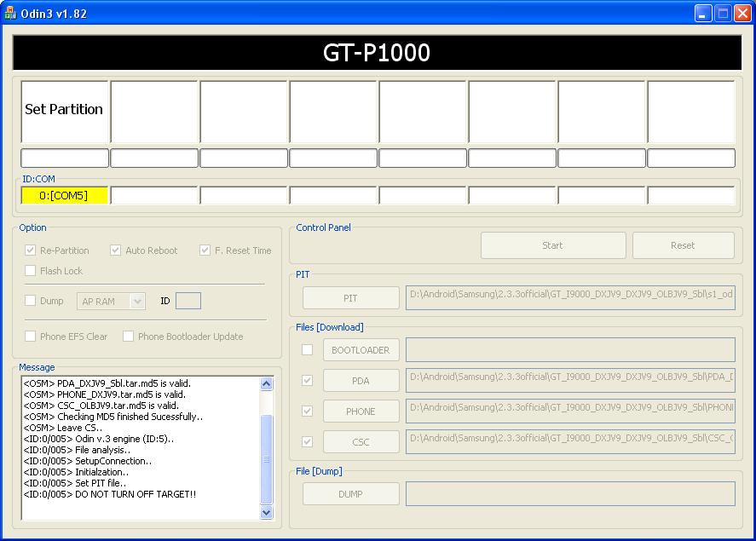Click the PHONE file path field
This screenshot has width=756, height=541.
570,411
